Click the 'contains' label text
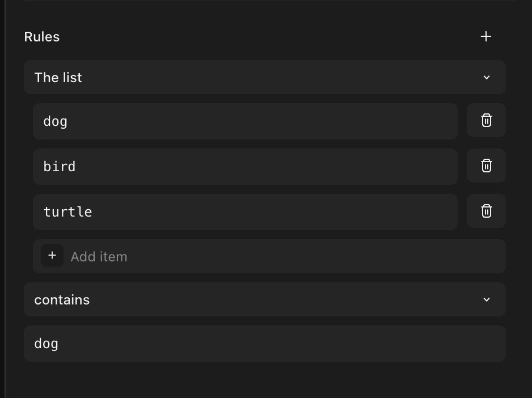Image resolution: width=532 pixels, height=398 pixels. point(62,300)
